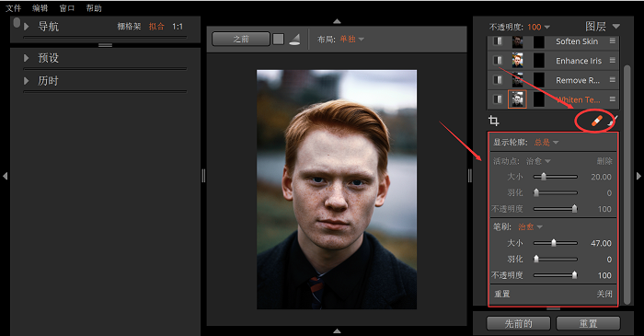Screen dimensions: 644x336
Task: Toggle Enhance Iris layer visibility
Action: point(498,61)
